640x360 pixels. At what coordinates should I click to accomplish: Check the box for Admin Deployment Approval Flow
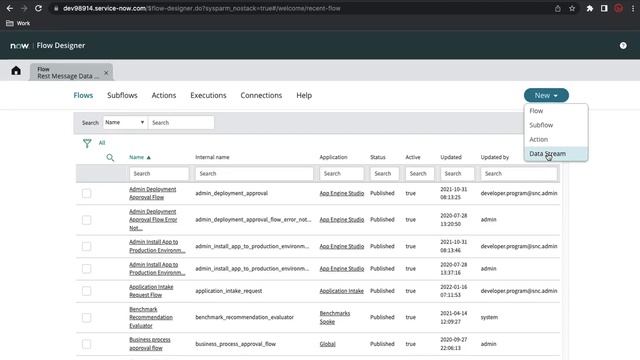point(87,193)
